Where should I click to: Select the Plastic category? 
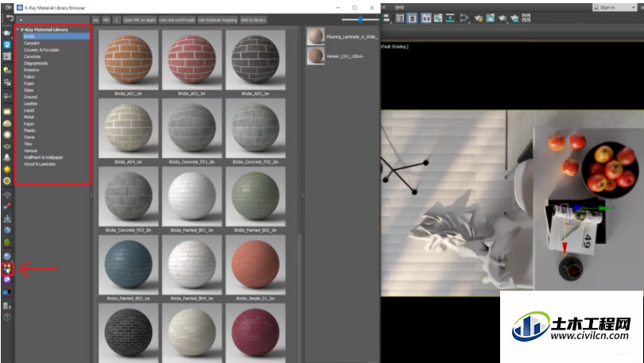pos(29,130)
